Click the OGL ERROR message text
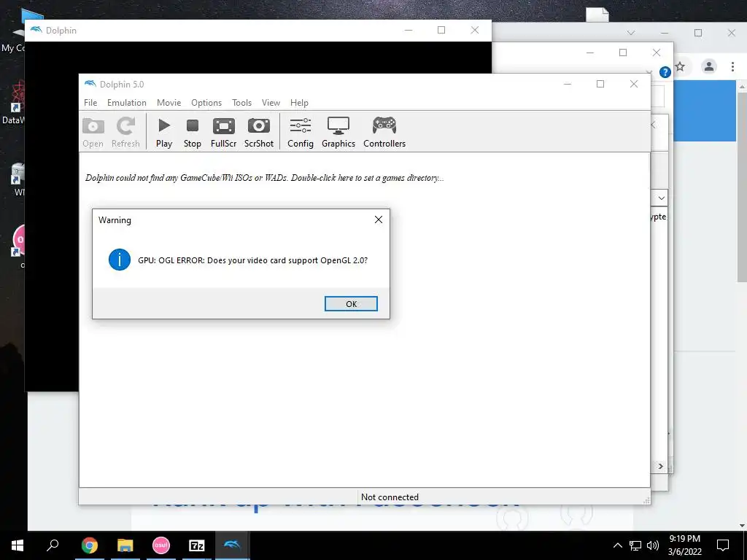The image size is (747, 560). [252, 260]
